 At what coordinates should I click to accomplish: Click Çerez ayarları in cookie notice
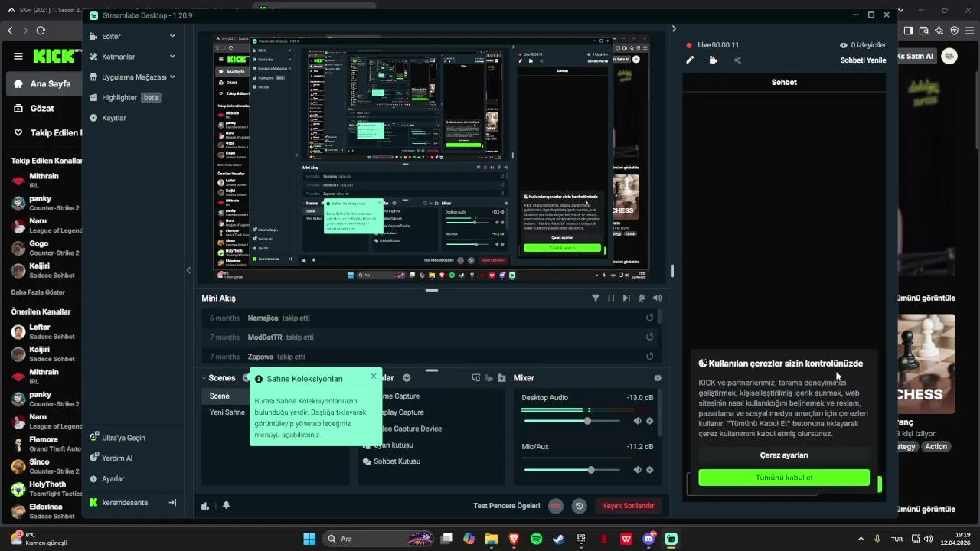784,455
